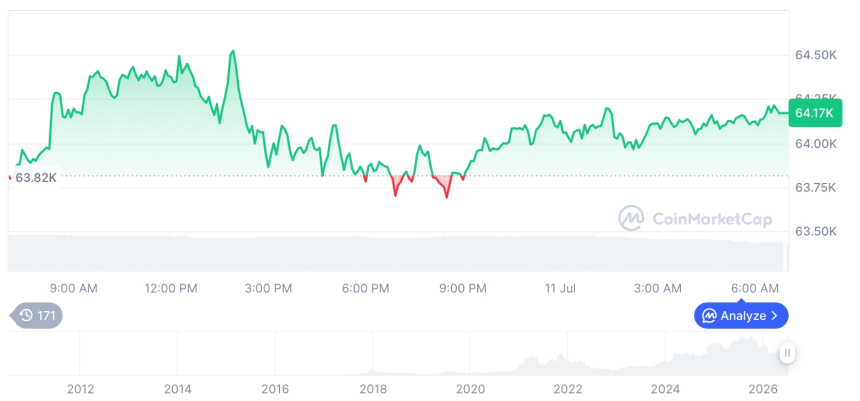This screenshot has height=401, width=860.
Task: Click the range slider pause handle
Action: pos(788,353)
